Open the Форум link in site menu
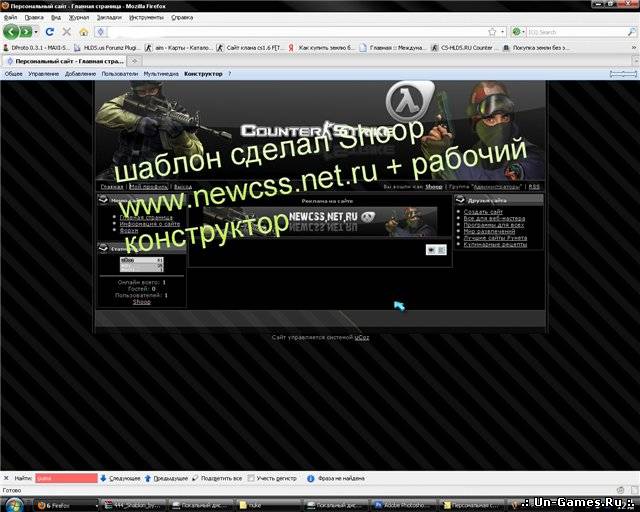Screen dimensions: 640x512 click(129, 231)
